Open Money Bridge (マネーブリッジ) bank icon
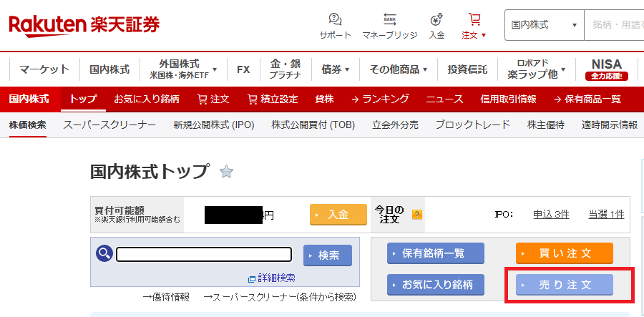644x317 pixels. pos(390,19)
